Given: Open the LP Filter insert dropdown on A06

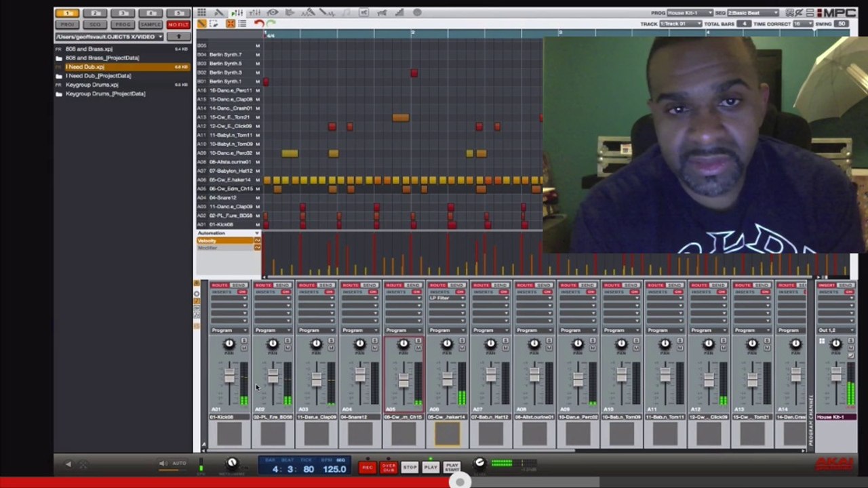Looking at the screenshot, I should (446, 298).
